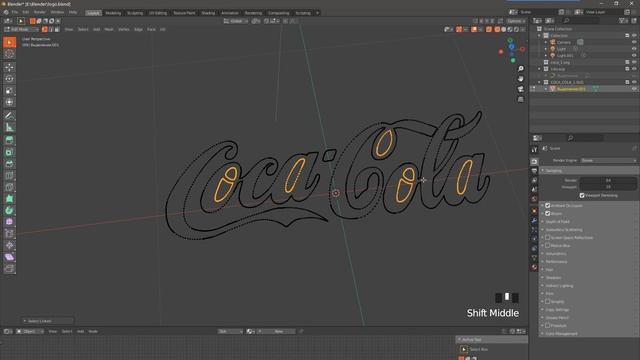Screen dimensions: 640x360
Task: Select the Poly Build tool
Action: (x=9, y=199)
